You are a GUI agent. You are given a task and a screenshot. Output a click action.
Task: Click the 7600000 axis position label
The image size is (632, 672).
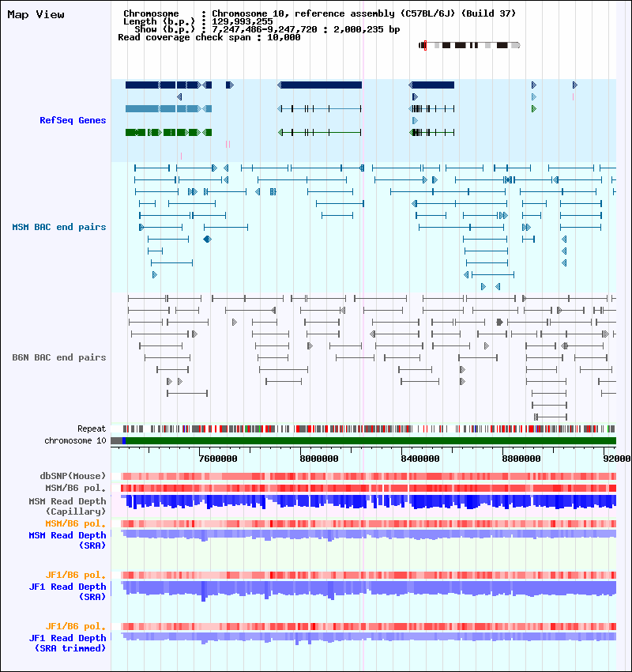(x=218, y=459)
